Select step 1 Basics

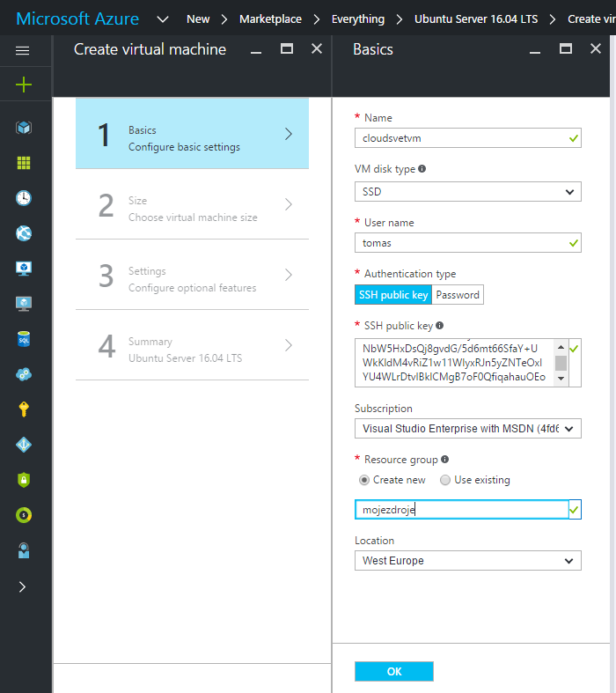click(192, 133)
